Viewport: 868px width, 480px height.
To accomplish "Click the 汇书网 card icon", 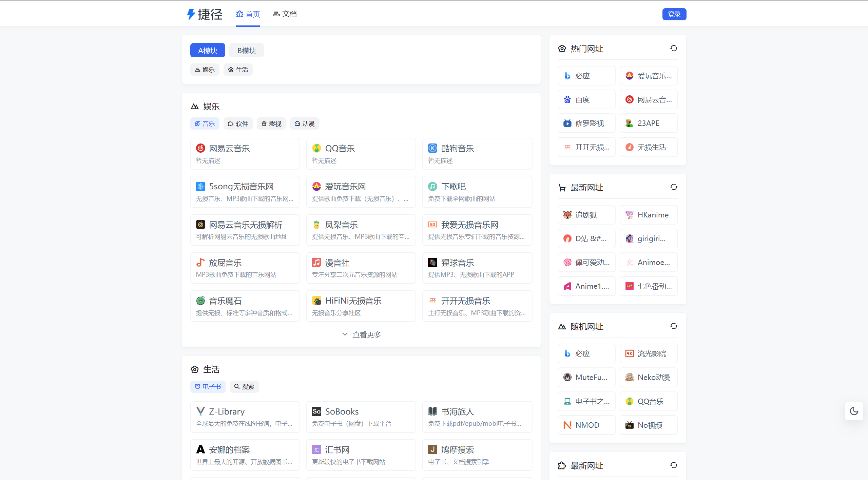I will click(316, 449).
